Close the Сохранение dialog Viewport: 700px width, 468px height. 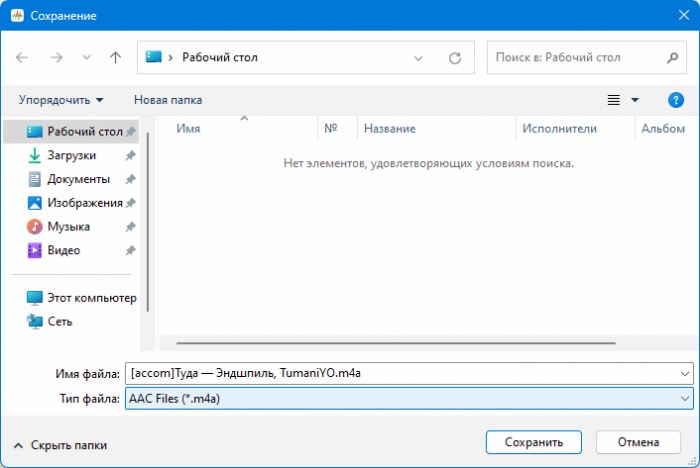click(x=683, y=15)
